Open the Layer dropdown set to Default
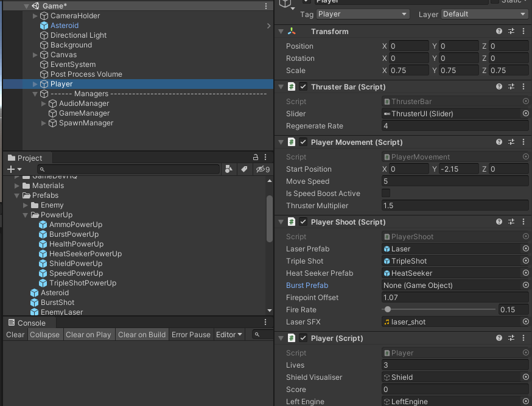 tap(485, 14)
